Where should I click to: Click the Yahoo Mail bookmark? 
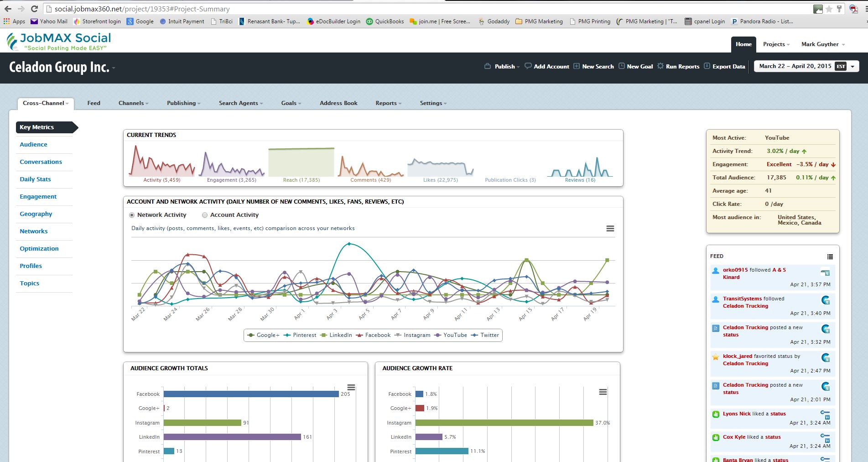[49, 21]
